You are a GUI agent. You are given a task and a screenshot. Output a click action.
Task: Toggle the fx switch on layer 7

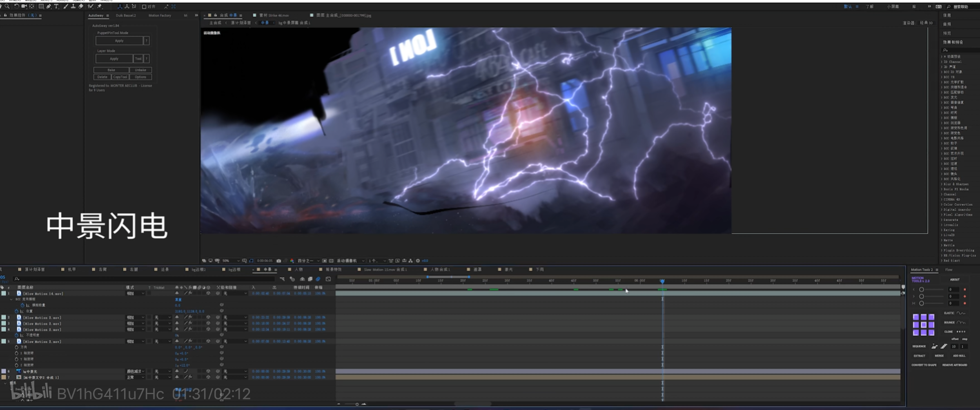pos(190,377)
